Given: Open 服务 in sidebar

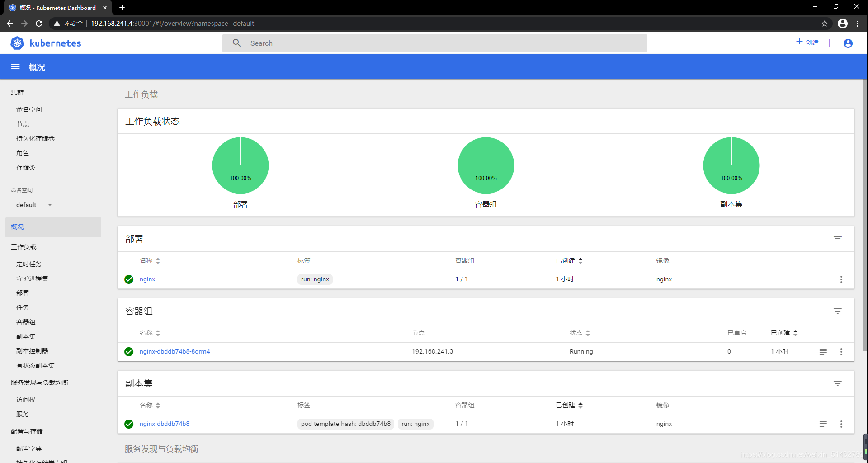Looking at the screenshot, I should 23,414.
